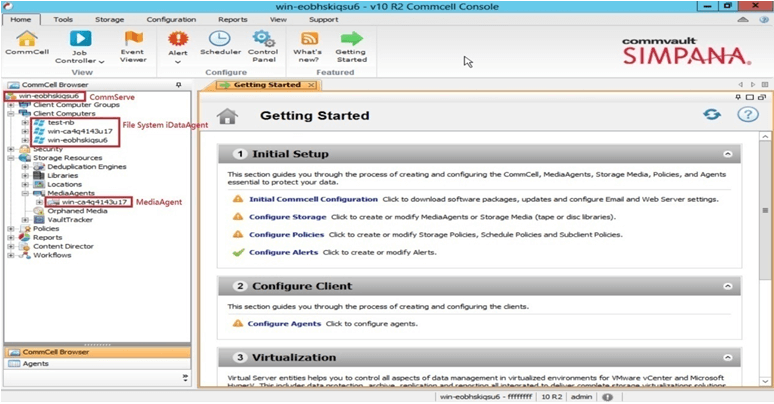Click the Alert icon in the ribbon

tap(178, 44)
